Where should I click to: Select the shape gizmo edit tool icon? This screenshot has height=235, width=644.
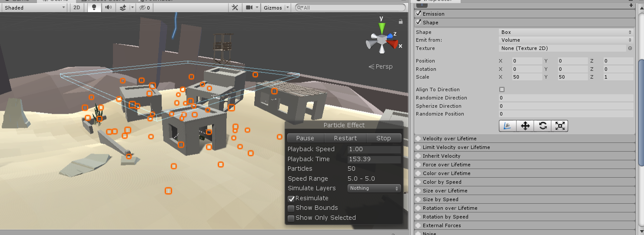tap(508, 126)
